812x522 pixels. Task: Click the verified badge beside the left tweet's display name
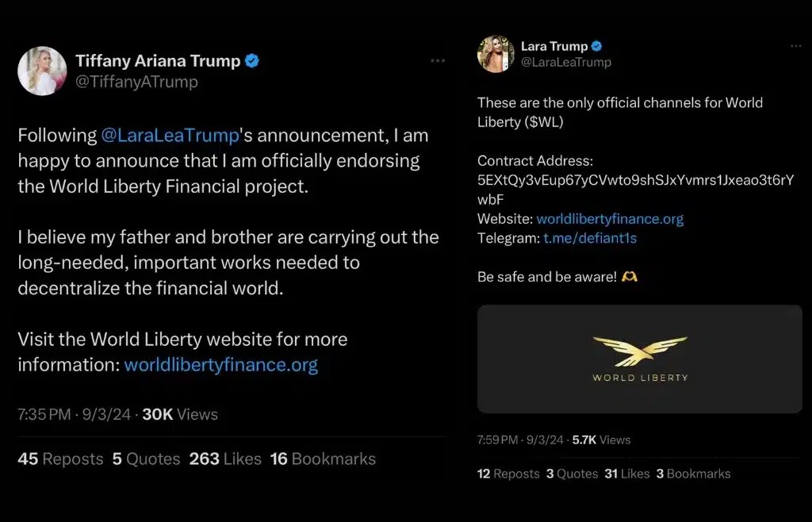point(252,61)
